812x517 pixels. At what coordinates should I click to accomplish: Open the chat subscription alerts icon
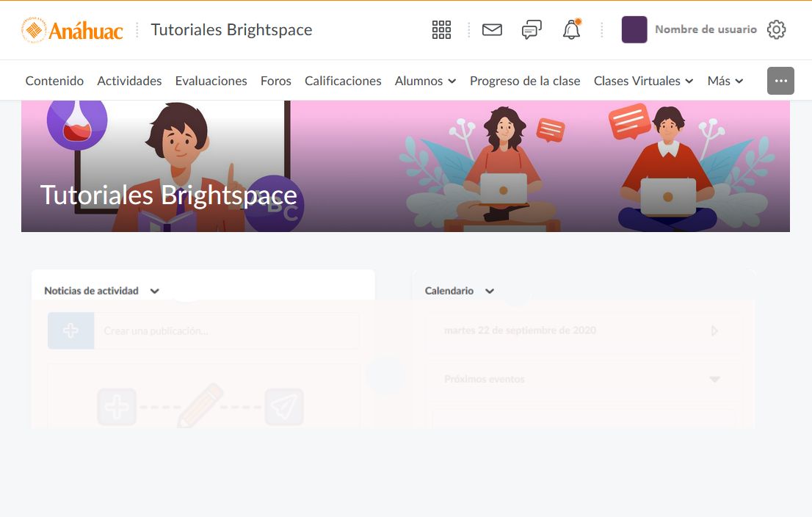coord(532,29)
